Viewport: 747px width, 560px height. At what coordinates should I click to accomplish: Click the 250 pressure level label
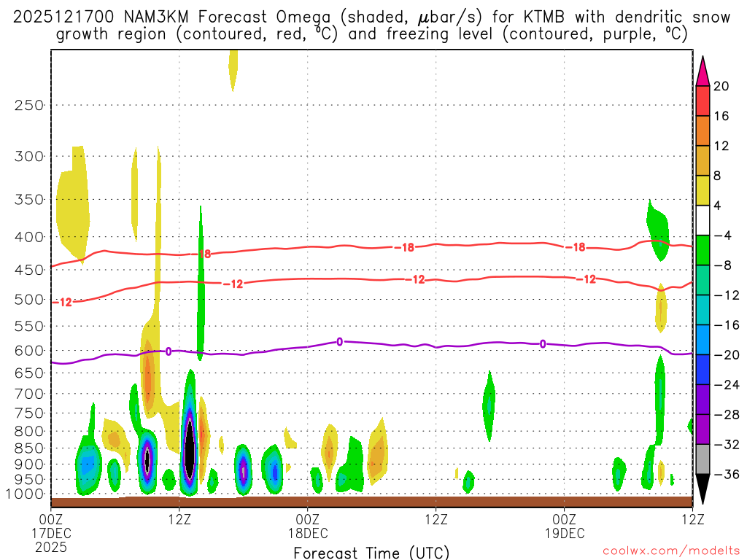(30, 105)
